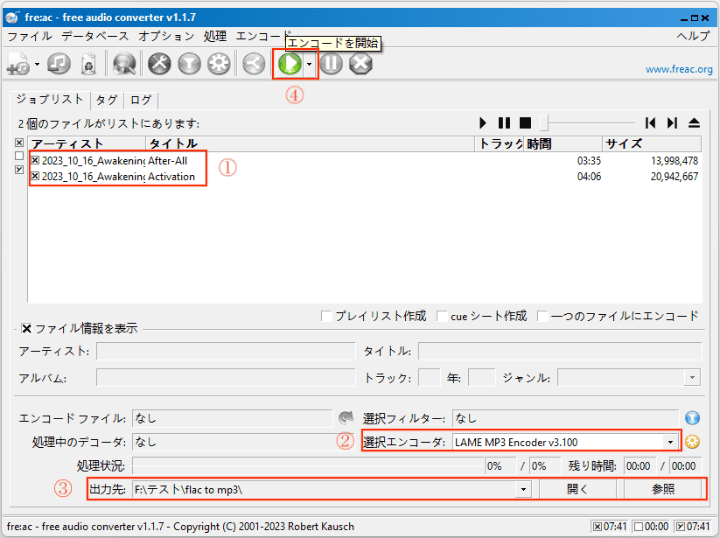Click the remove selected track icon
This screenshot has height=538, width=720.
coord(89,64)
